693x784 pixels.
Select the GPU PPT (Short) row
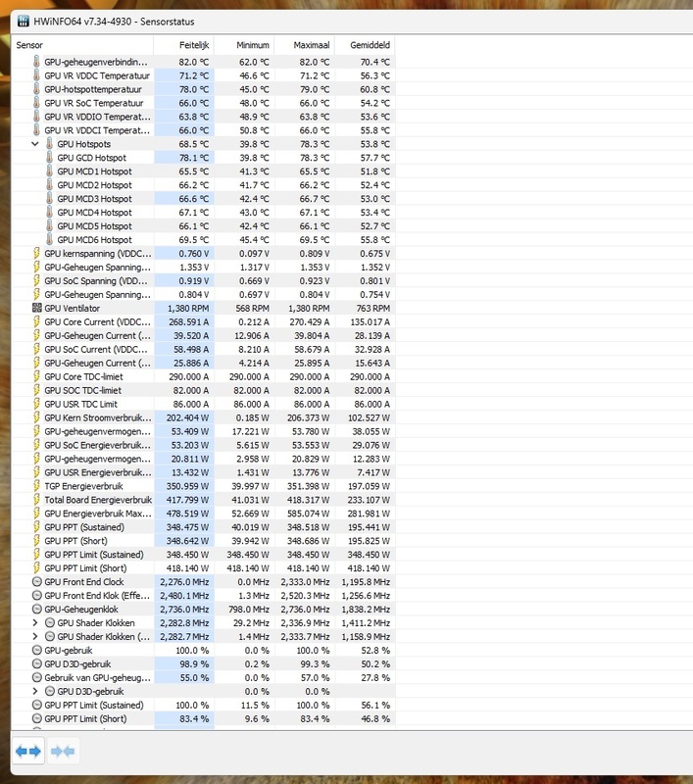click(x=203, y=541)
